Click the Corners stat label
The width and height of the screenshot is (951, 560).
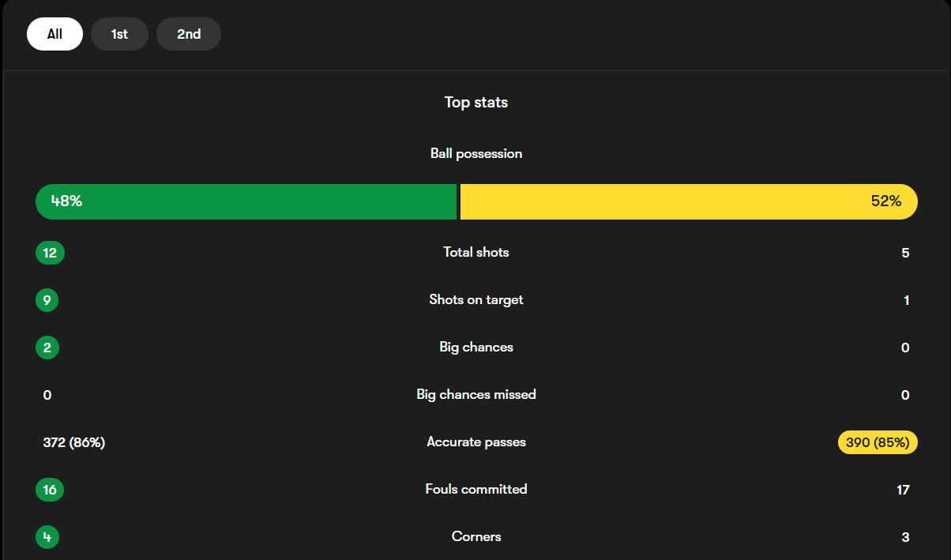[x=476, y=536]
